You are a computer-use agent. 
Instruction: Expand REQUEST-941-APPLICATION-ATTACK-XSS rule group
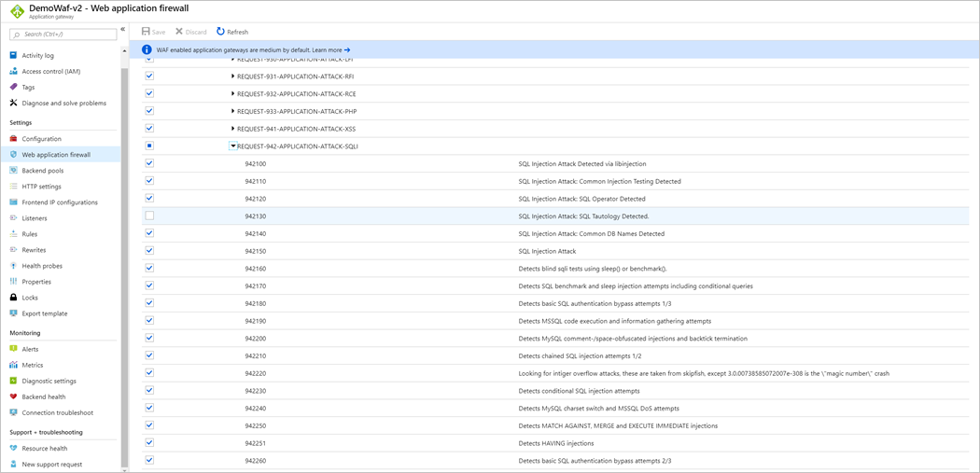232,129
